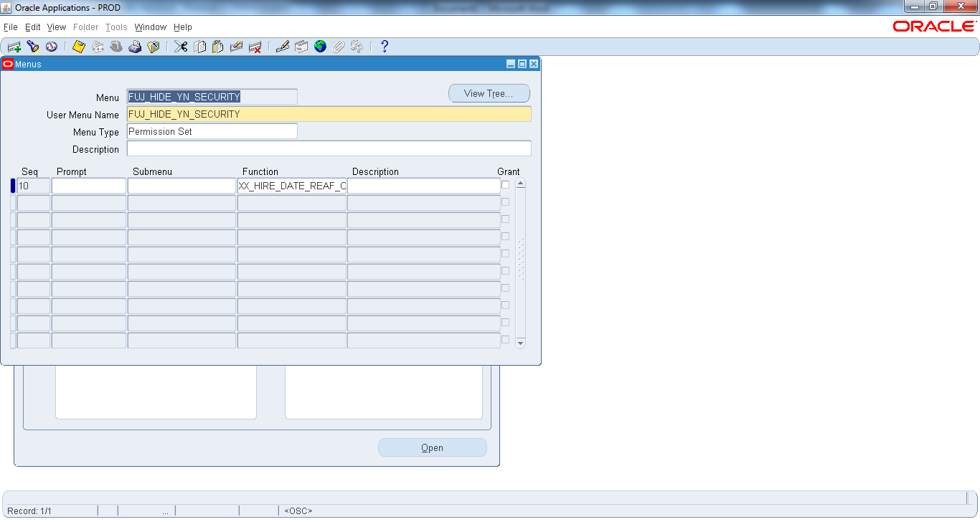Image resolution: width=980 pixels, height=522 pixels.
Task: Click the blue record indicator for Seq 10
Action: (12, 186)
